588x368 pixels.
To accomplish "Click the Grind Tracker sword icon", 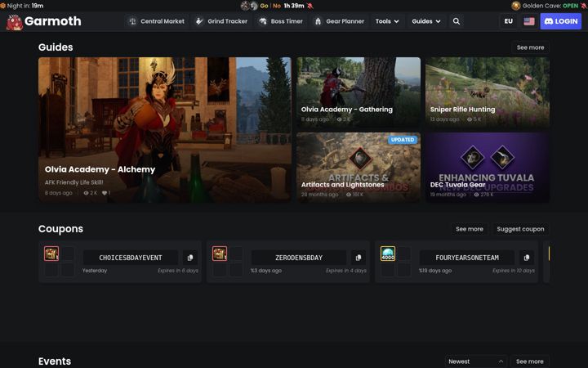I will [199, 21].
